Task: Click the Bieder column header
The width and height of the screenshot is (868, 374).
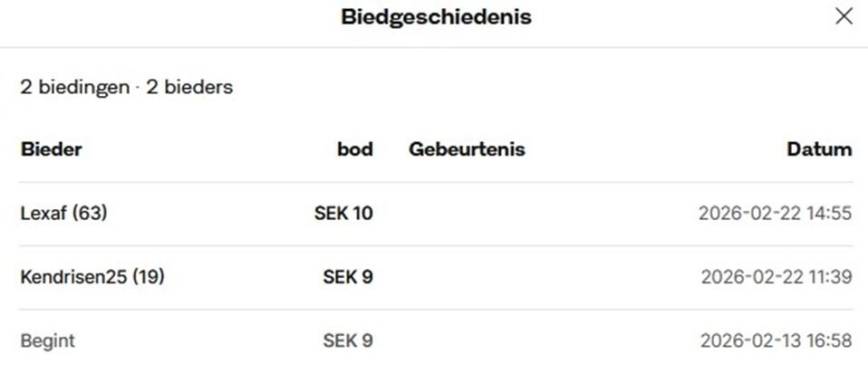Action: (x=51, y=149)
